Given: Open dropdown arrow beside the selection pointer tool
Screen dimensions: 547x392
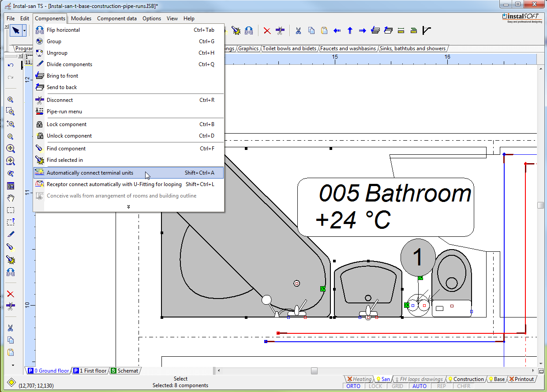Looking at the screenshot, I should pos(25,30).
